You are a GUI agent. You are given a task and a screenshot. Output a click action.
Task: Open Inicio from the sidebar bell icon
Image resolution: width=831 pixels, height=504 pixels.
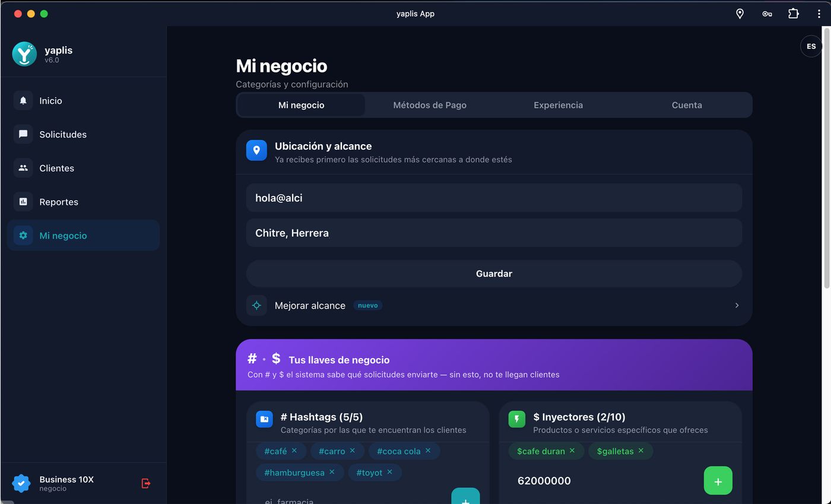(x=23, y=100)
